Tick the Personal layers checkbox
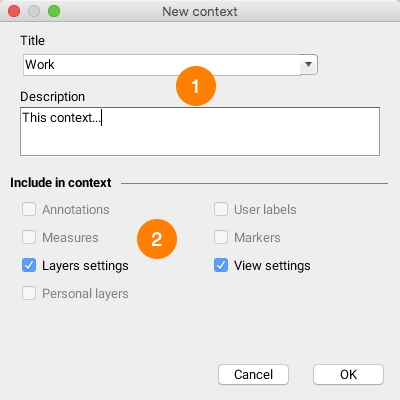The image size is (400, 400). coord(29,294)
